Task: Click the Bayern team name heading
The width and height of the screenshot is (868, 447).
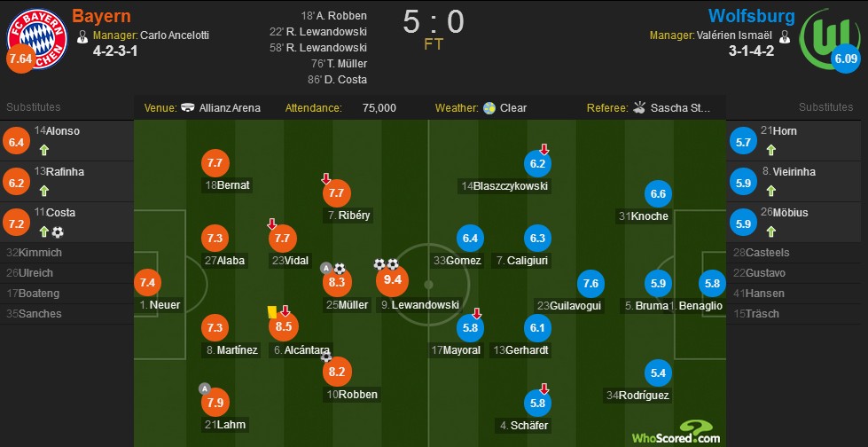Action: pos(101,15)
